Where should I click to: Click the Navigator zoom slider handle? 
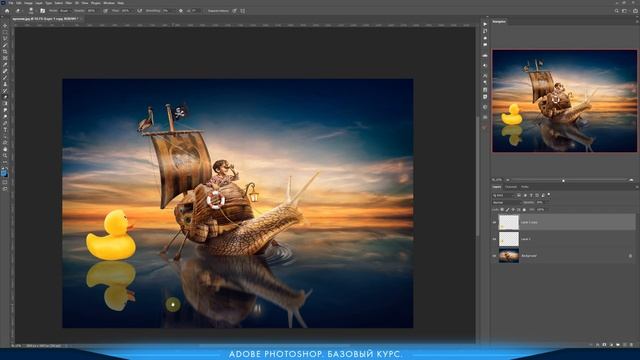pyautogui.click(x=563, y=180)
